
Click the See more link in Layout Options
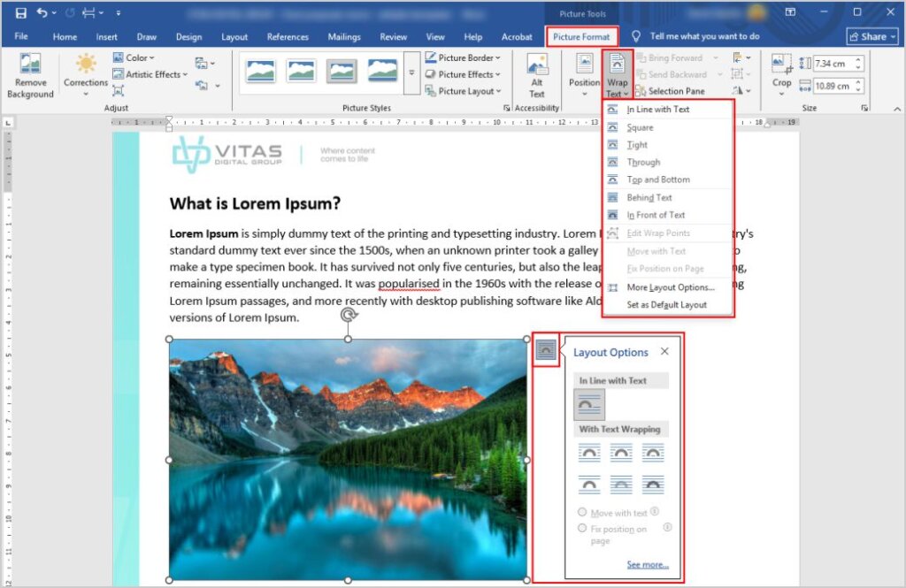(x=648, y=564)
